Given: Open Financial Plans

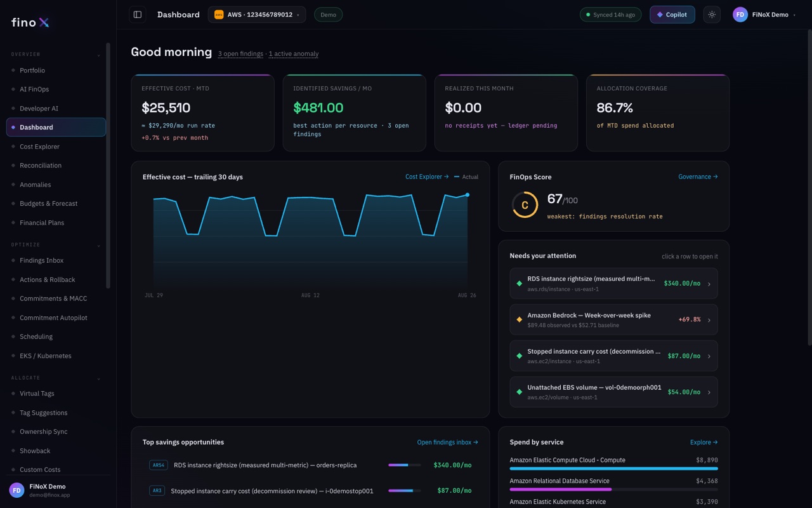Looking at the screenshot, I should tap(56, 223).
